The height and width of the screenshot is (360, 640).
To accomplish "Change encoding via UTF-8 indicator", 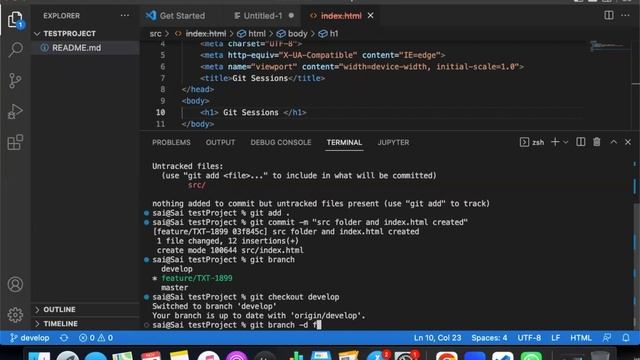I will (529, 338).
